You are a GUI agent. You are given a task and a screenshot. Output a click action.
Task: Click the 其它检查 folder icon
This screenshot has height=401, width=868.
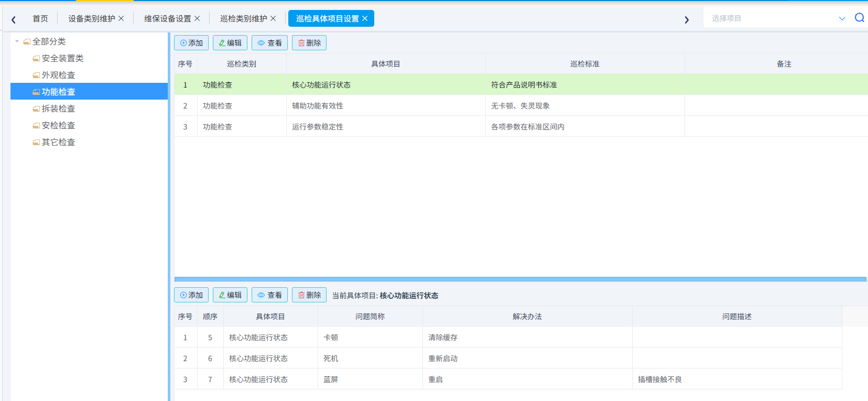click(x=36, y=143)
